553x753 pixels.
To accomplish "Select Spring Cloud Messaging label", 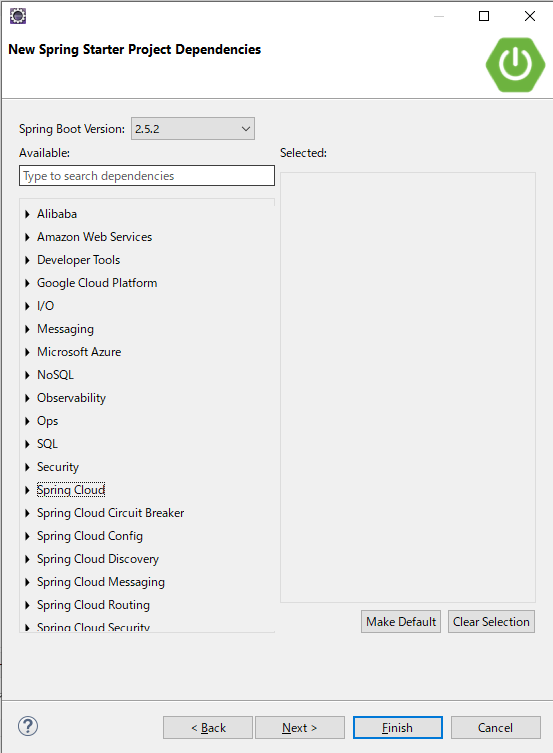I will pos(101,582).
